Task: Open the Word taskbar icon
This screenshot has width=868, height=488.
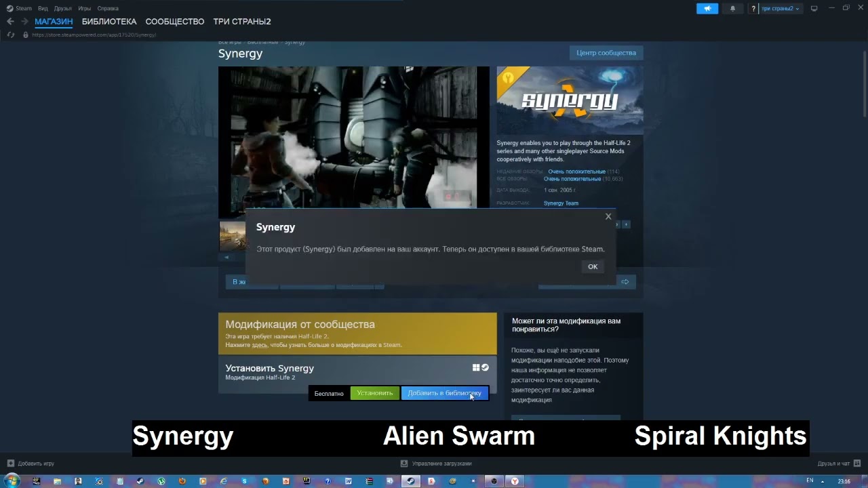Action: (x=348, y=481)
